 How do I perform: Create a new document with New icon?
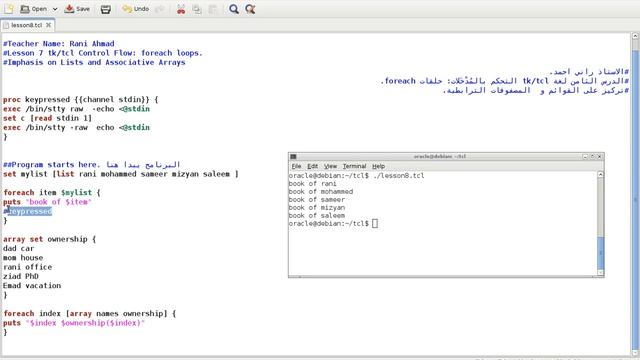point(9,9)
